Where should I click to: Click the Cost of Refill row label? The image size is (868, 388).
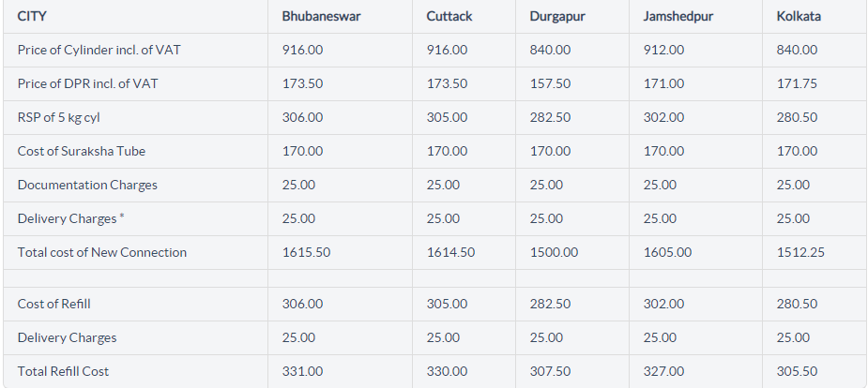(x=53, y=304)
